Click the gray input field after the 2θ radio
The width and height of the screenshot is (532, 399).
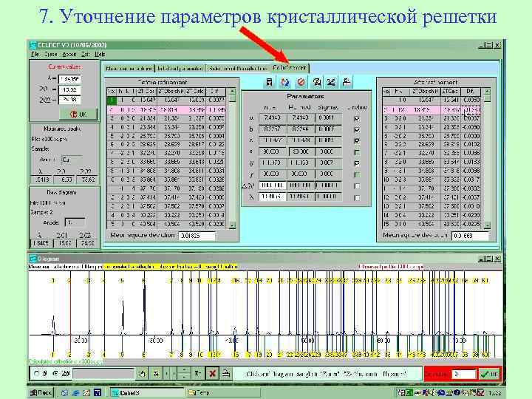click(103, 374)
